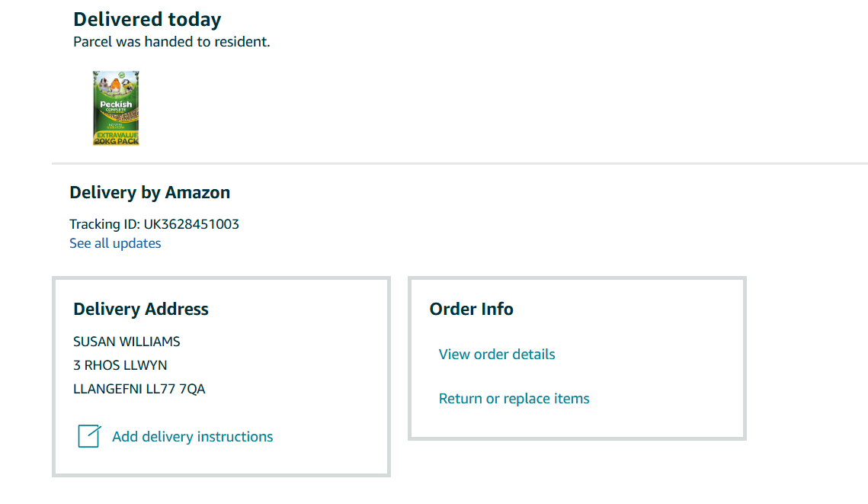
Task: Click the Order Info heading
Action: coord(471,309)
